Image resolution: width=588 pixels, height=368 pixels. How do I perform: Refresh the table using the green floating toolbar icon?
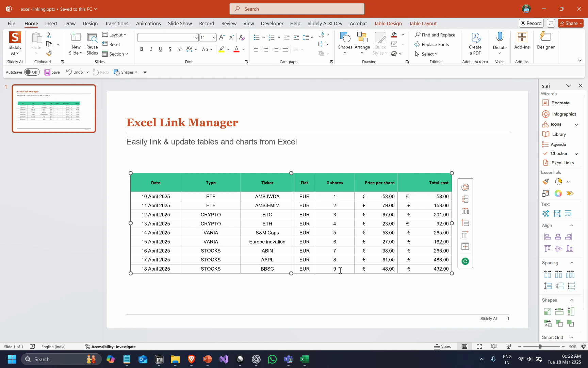pyautogui.click(x=465, y=261)
